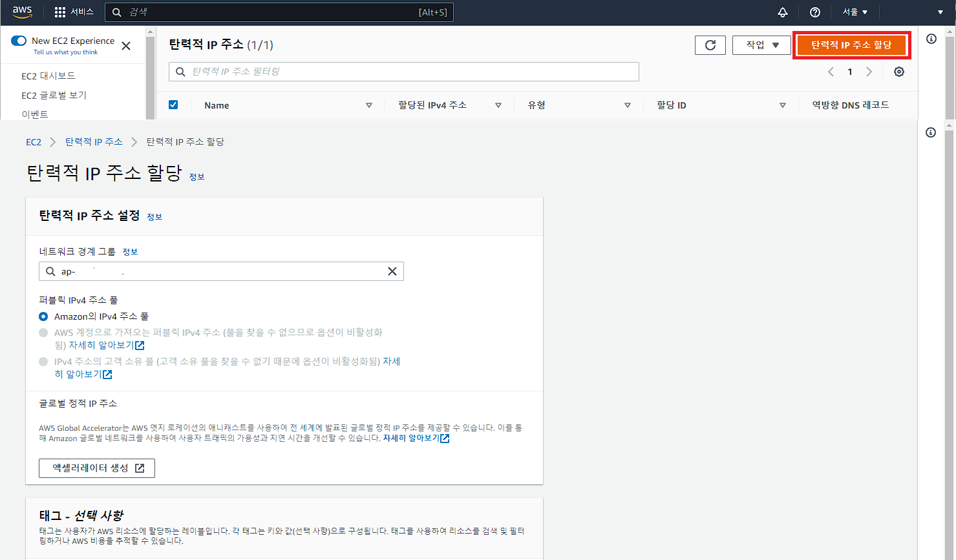Screen dimensions: 956x560
Task: Sort by the Name column
Action: coord(369,105)
